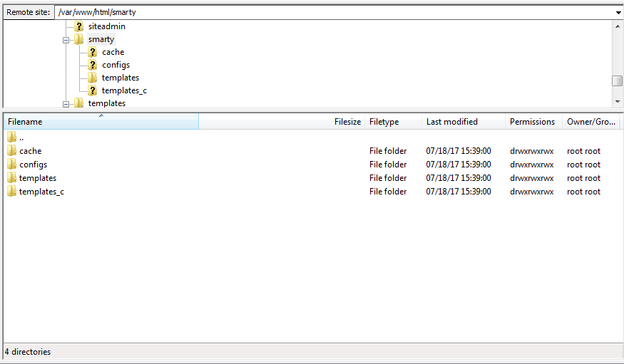Sort by the Filename column header

(100, 122)
